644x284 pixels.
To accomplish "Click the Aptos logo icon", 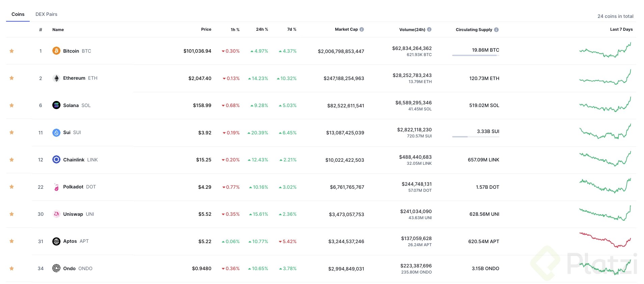I will click(56, 241).
